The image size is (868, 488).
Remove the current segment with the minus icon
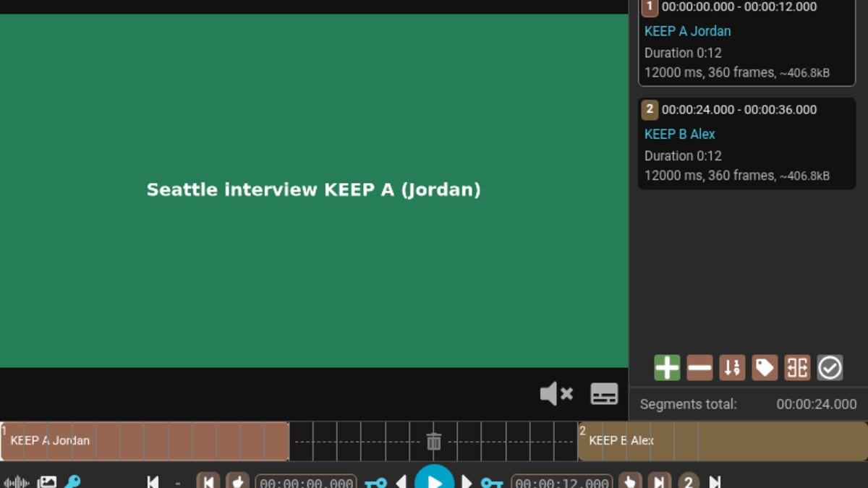699,368
